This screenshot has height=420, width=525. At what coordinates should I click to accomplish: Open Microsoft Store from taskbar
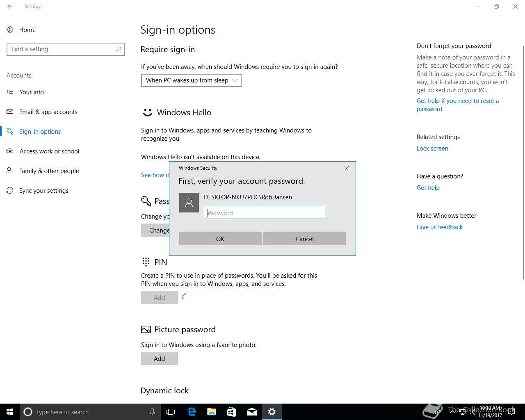point(232,412)
